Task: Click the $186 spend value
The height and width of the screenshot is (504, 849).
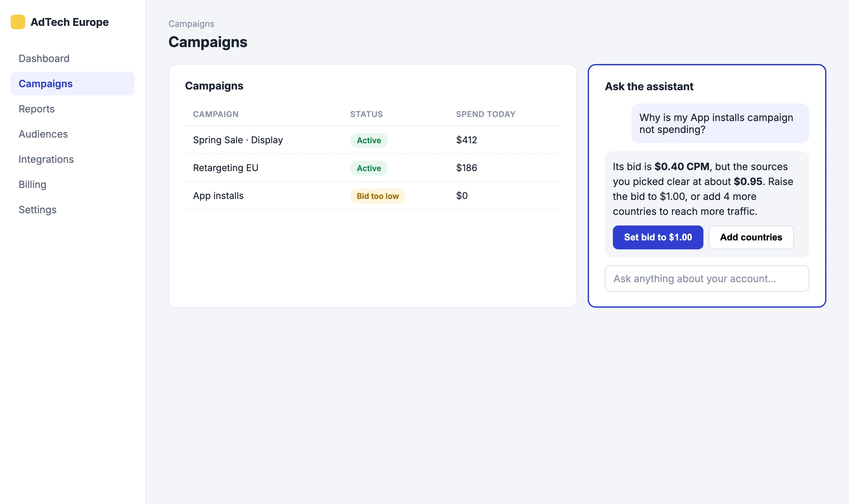Action: [466, 168]
